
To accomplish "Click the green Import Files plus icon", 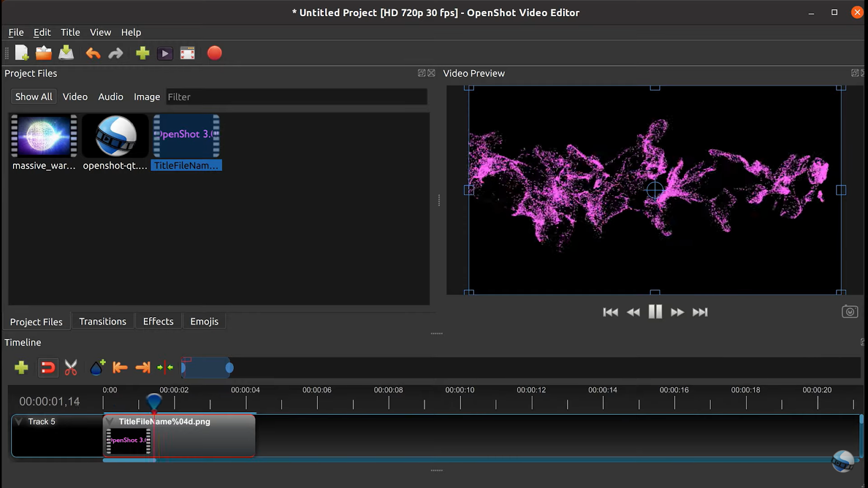I will [143, 53].
